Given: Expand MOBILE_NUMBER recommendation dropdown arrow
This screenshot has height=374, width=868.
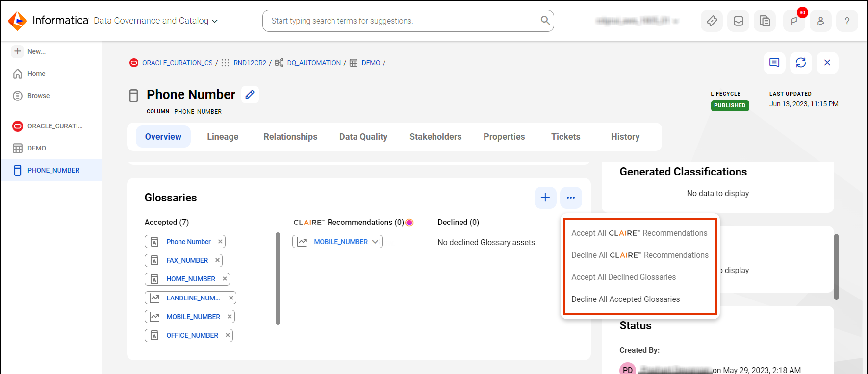Looking at the screenshot, I should (375, 242).
